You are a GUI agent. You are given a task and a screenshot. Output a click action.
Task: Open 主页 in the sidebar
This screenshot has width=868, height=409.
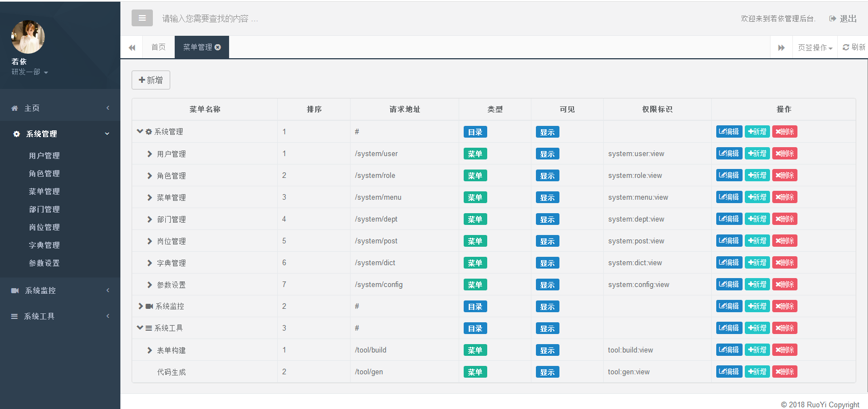click(60, 108)
